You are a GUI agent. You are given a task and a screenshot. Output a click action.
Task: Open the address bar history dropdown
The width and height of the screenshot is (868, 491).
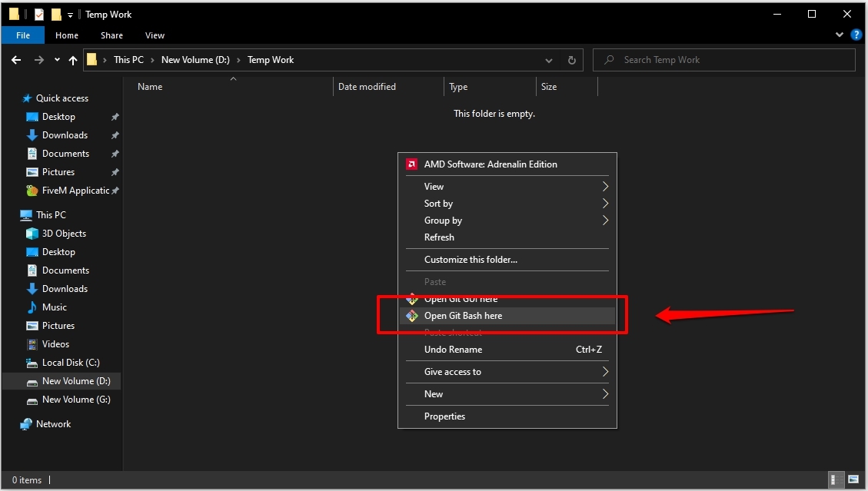tap(549, 60)
